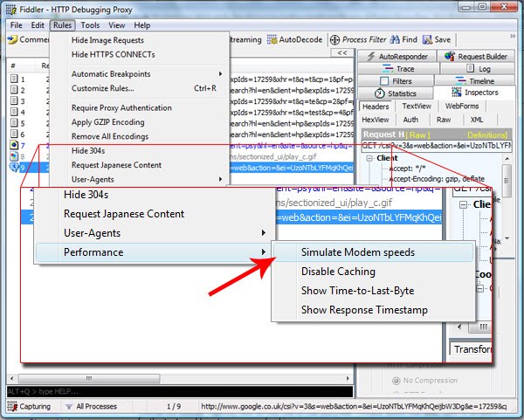Switch to the TextView inspector tab
This screenshot has height=420, width=524.
417,107
